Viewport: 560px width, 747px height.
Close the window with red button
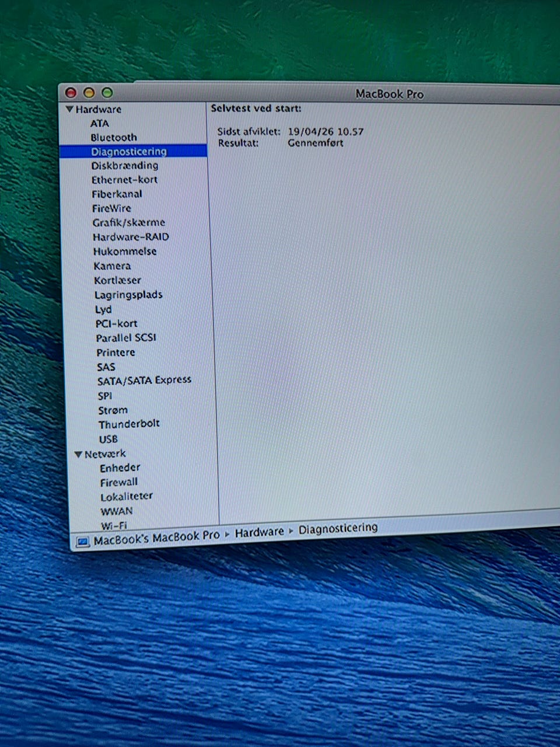[71, 93]
